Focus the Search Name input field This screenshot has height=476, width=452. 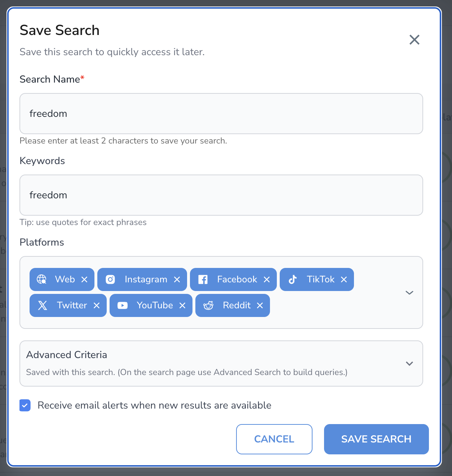(221, 114)
